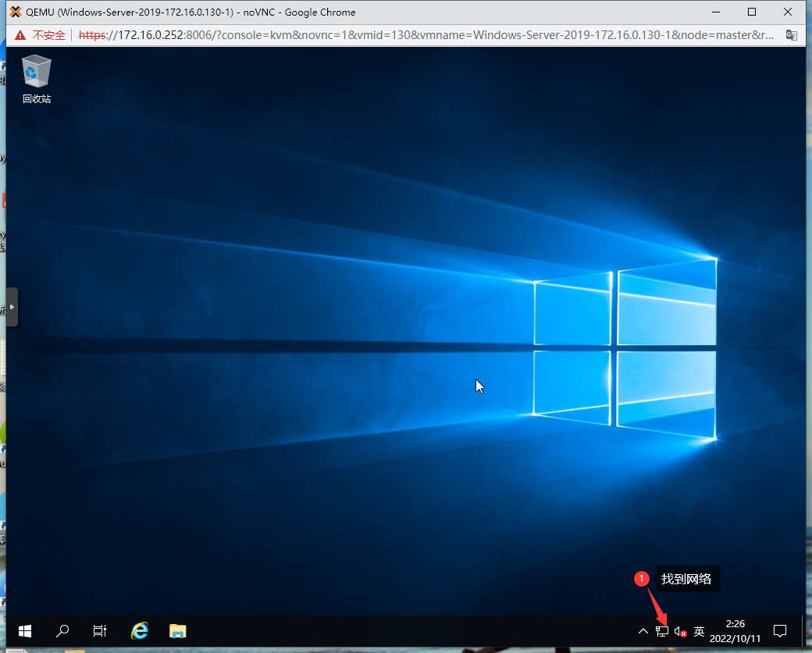Select the Recycle Bin (回收站) desktop icon

coord(36,80)
